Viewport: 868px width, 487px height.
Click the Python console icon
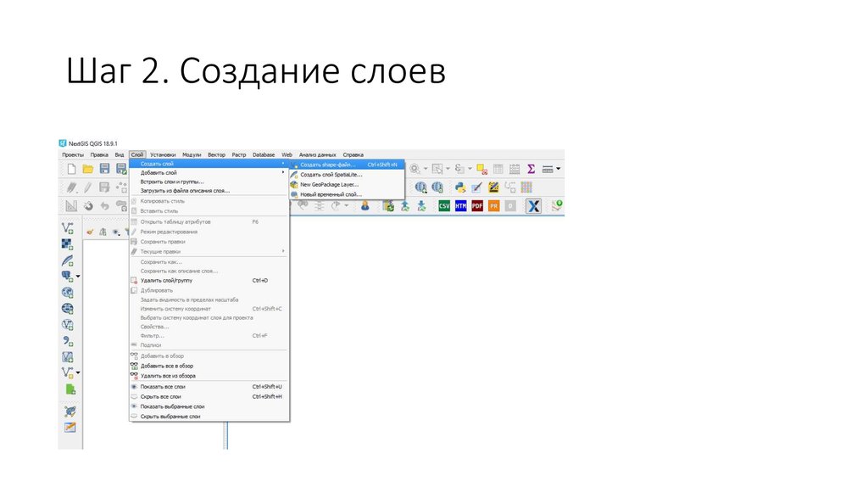[x=460, y=188]
